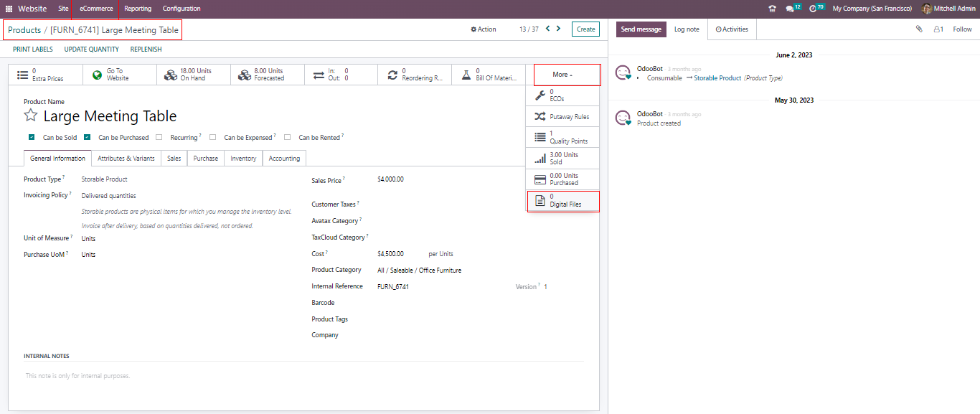Collapse the More dropdown button

click(x=562, y=75)
